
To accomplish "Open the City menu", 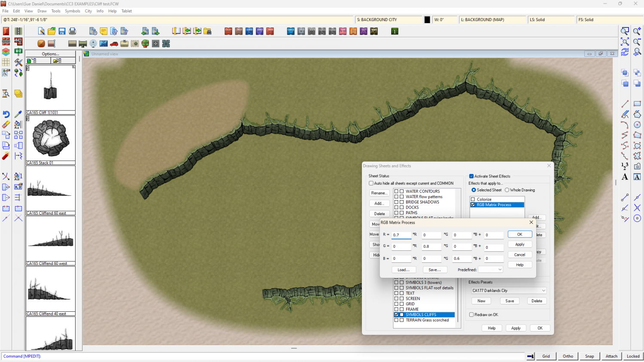I will coord(88,11).
